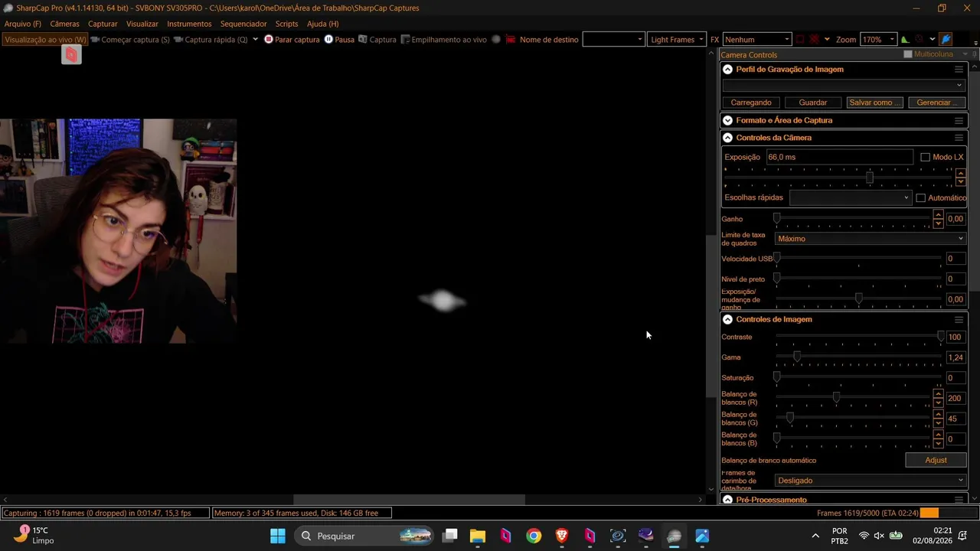Open the Perfil de Gravação hamburger menu
The height and width of the screenshot is (551, 980).
959,69
